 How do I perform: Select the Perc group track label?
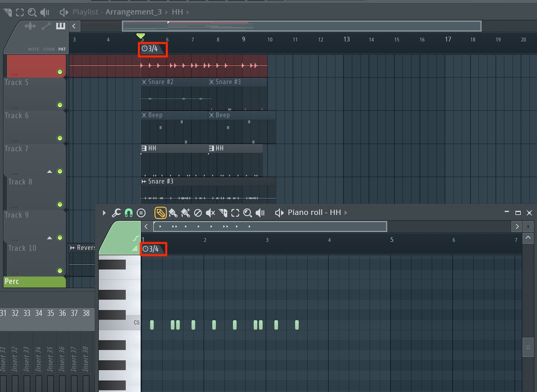(x=35, y=282)
